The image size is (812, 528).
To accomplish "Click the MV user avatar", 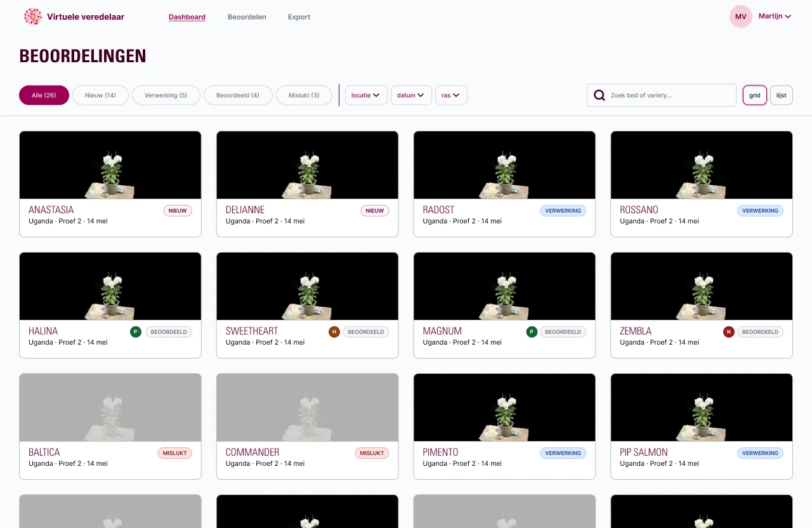I will pos(741,16).
